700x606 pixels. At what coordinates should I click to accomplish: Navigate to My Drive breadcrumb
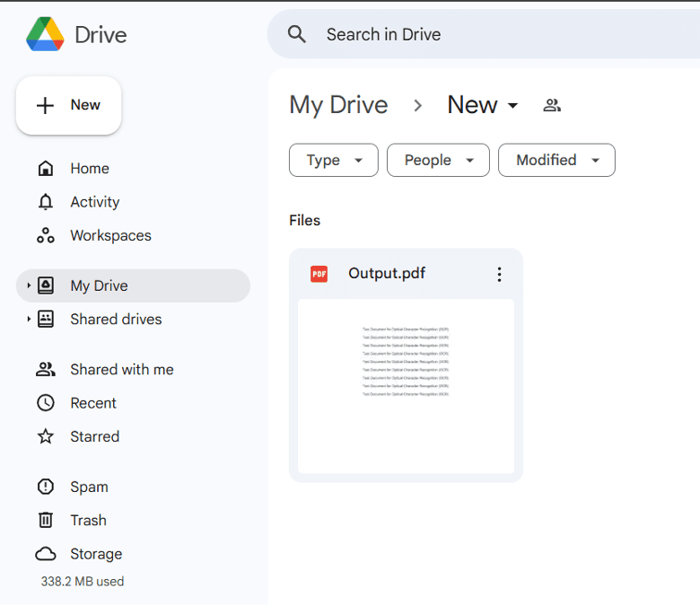pyautogui.click(x=338, y=106)
